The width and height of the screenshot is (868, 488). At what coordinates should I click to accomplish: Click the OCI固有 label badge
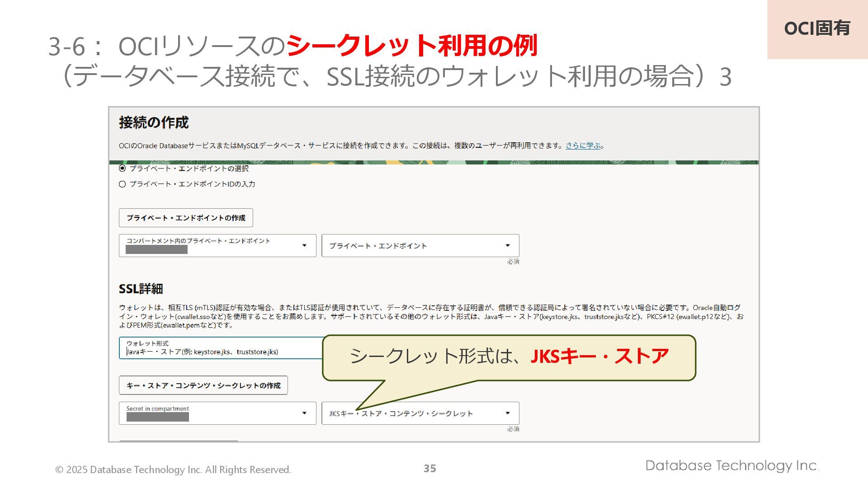tap(817, 28)
